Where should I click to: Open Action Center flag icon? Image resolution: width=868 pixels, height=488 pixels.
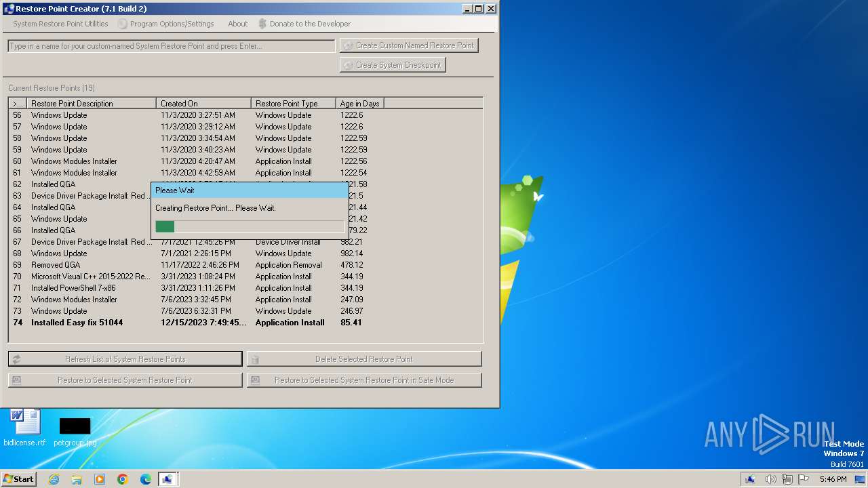tap(804, 479)
